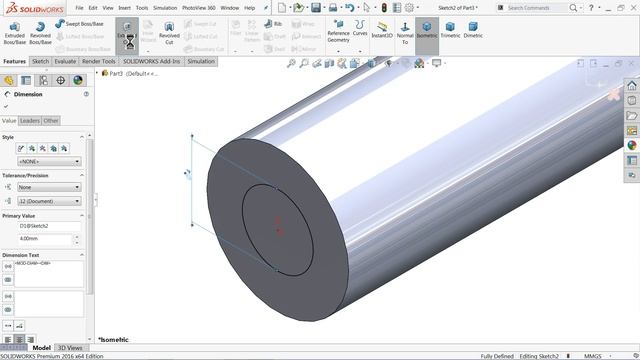
Task: Expand the Reference Geometry dropdown arrow
Action: [x=338, y=51]
